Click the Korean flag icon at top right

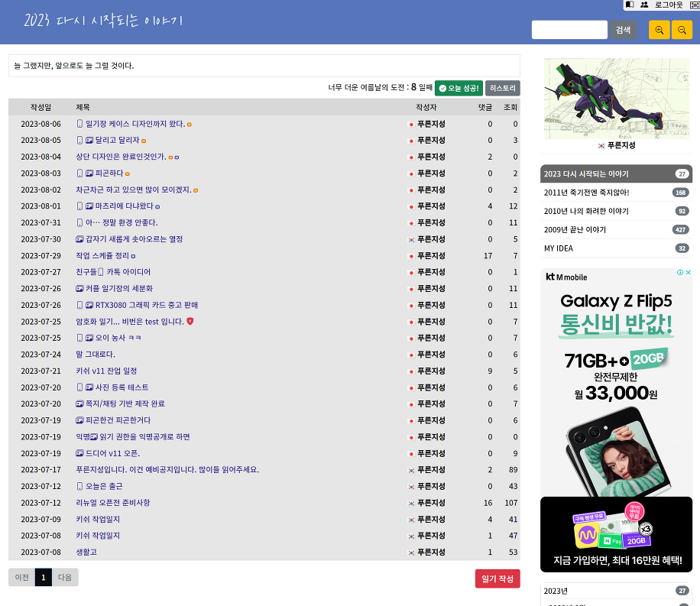click(694, 5)
